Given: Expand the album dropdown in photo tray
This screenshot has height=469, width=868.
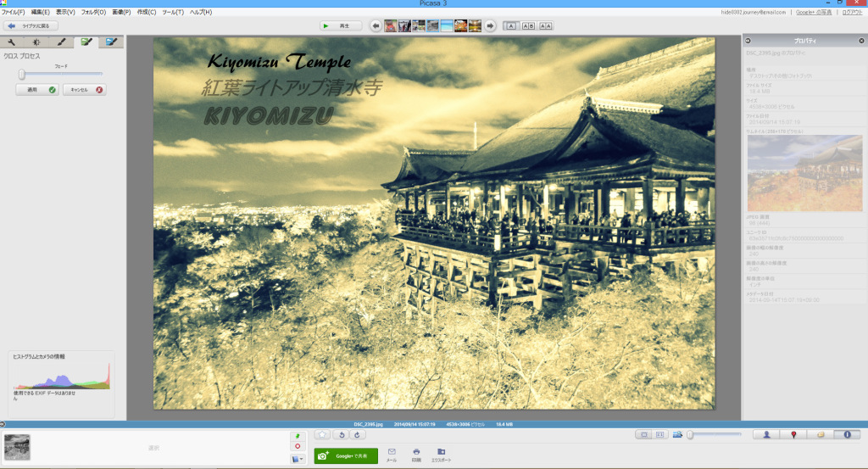Looking at the screenshot, I should tap(297, 459).
